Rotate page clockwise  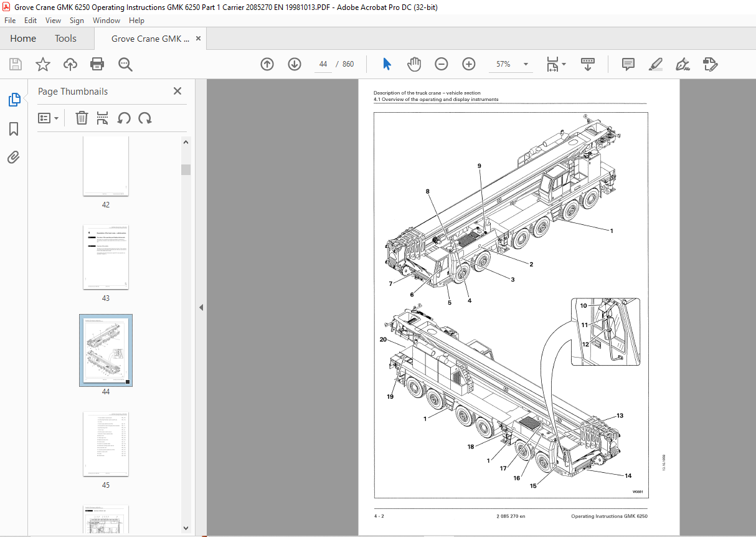click(x=145, y=118)
